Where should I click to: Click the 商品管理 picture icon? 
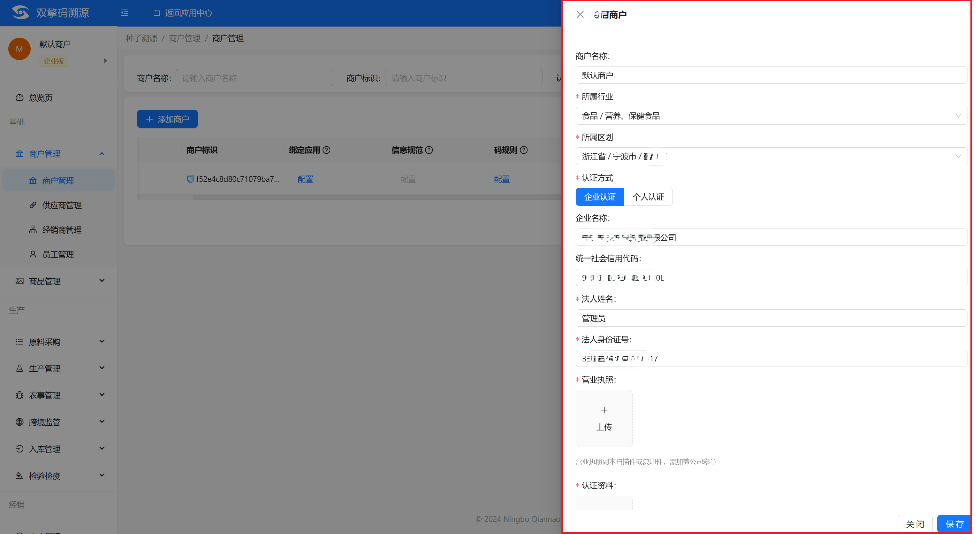(19, 281)
